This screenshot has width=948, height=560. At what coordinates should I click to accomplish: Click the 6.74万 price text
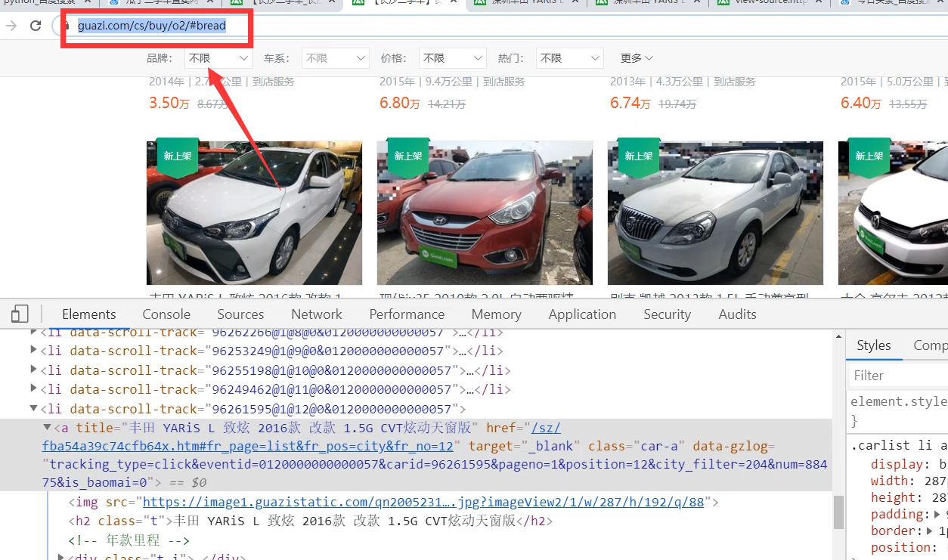click(630, 104)
